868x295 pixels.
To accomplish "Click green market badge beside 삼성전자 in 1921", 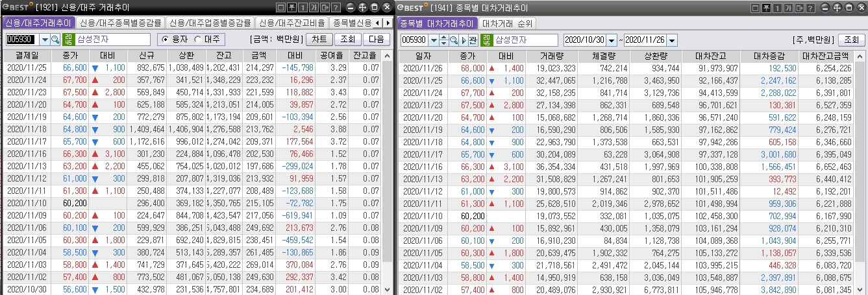I will click(x=69, y=40).
